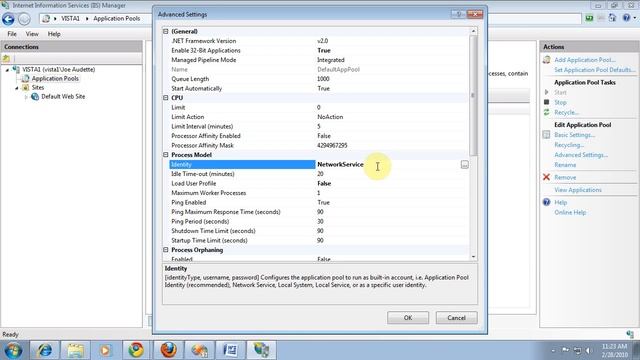Expand the Default Web Site node
Screen dimensions: 640x360
26,97
